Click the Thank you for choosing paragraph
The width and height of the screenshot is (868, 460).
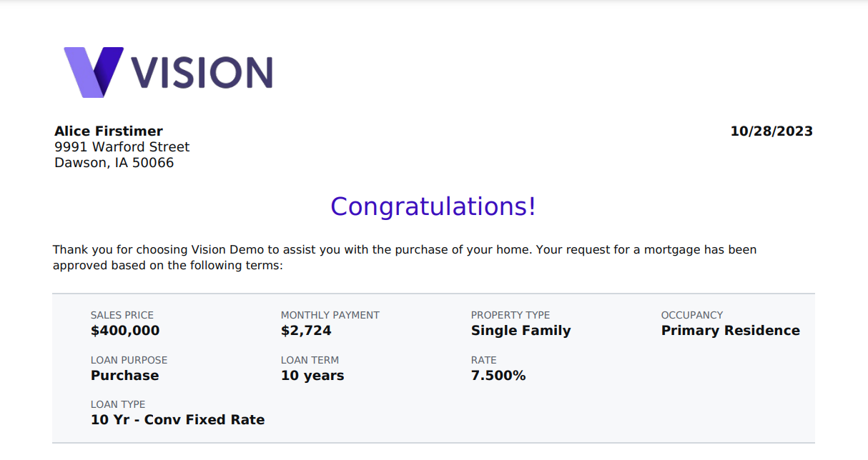coord(405,258)
